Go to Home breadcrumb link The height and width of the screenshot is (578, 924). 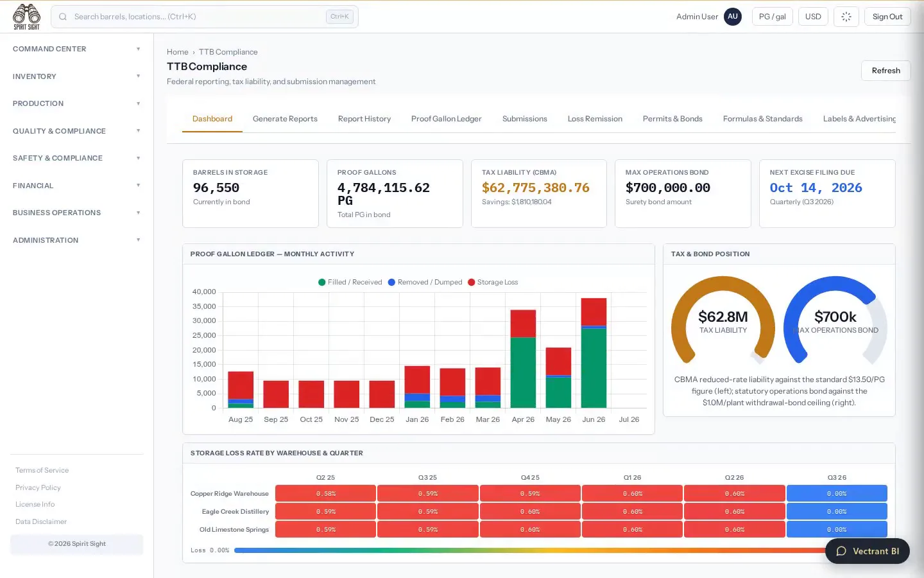click(178, 52)
